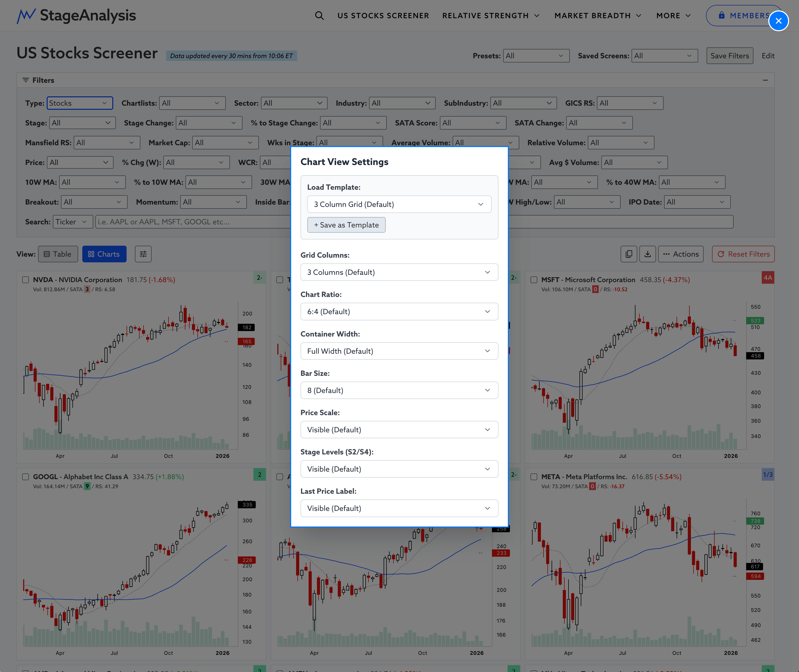Open the Relative Strength menu

(x=491, y=16)
